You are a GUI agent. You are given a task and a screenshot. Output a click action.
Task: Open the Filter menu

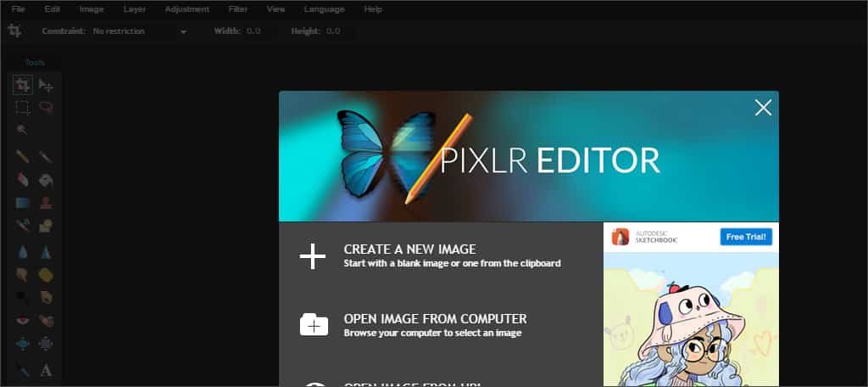(238, 9)
